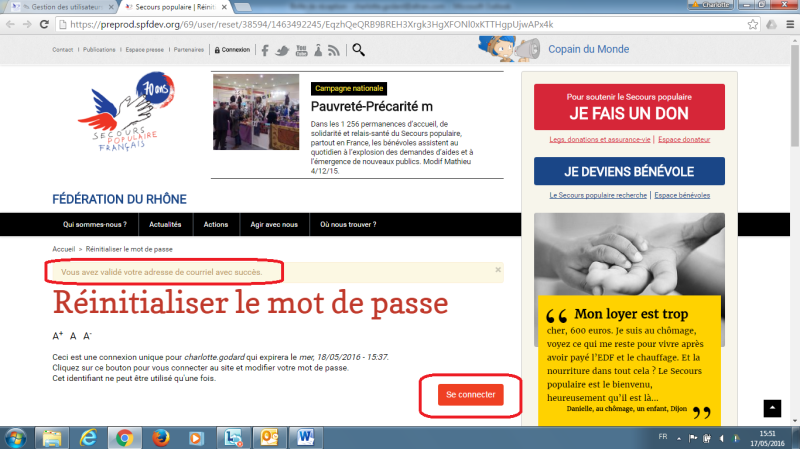
Task: Decrease text size with A-
Action: (87, 336)
